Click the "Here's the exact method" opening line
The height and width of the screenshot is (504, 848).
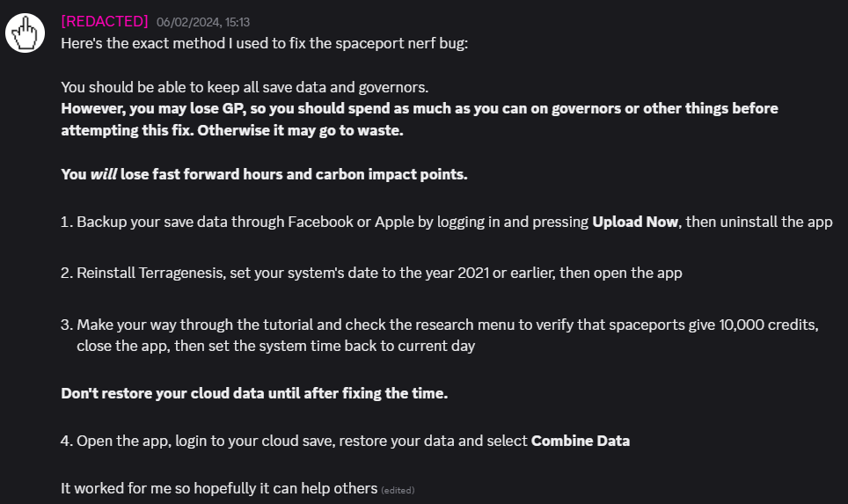[x=264, y=42]
